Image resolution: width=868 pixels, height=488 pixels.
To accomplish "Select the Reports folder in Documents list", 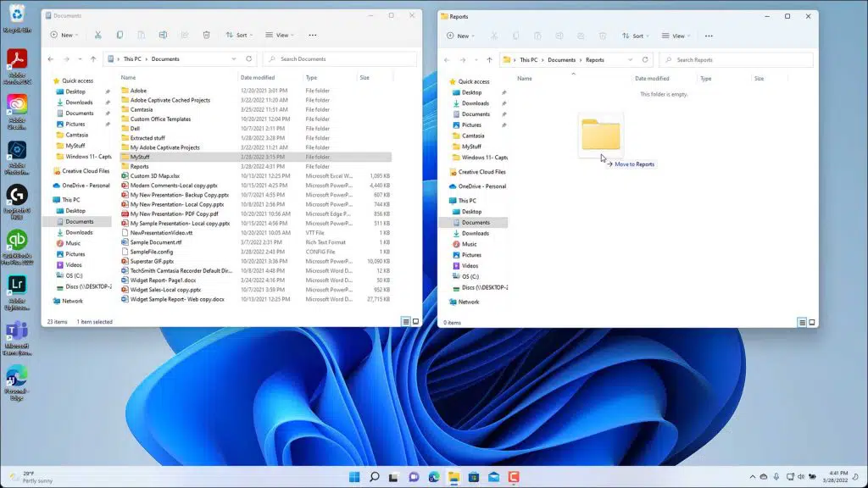I will [139, 167].
